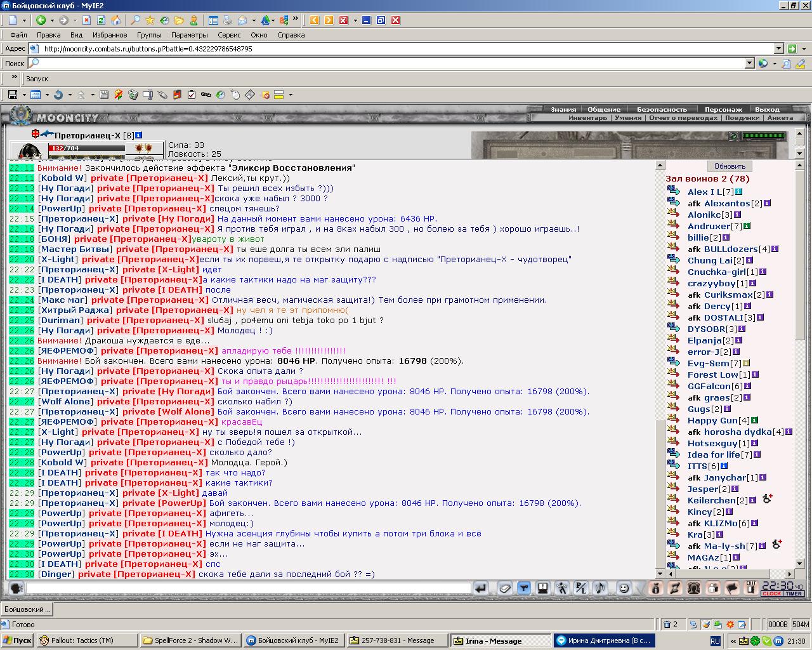Open the money bag info icon
812x650 pixels.
click(x=656, y=588)
